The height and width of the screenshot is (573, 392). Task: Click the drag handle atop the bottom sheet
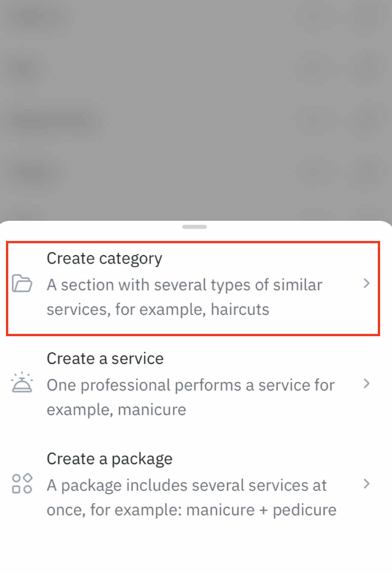(195, 227)
